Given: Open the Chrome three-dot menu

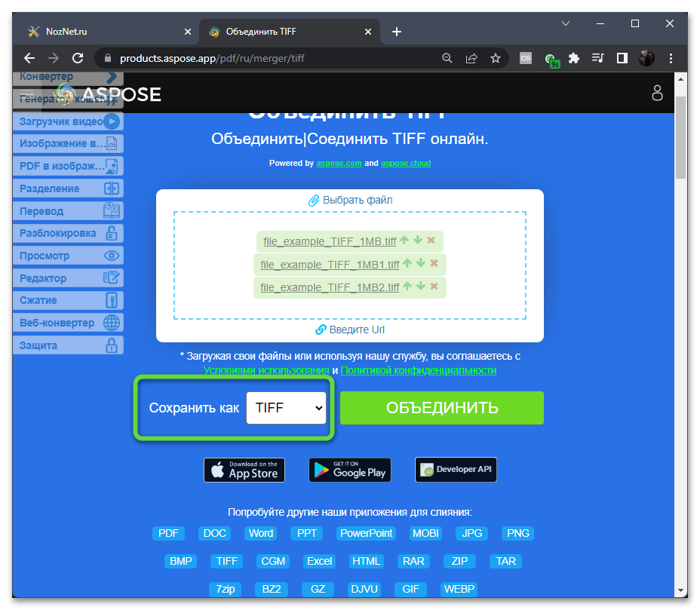Looking at the screenshot, I should [x=671, y=58].
